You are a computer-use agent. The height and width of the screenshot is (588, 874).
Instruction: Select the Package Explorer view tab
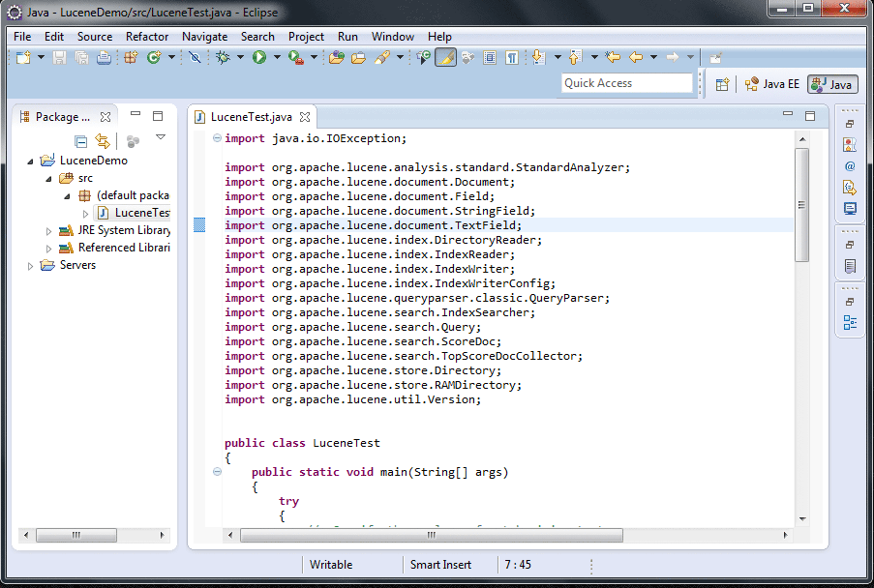[x=62, y=117]
